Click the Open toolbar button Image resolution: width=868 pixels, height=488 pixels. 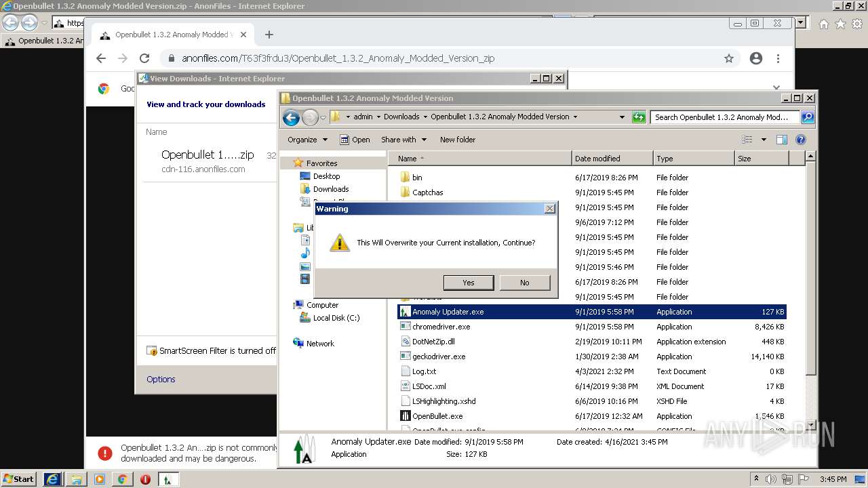coord(355,140)
